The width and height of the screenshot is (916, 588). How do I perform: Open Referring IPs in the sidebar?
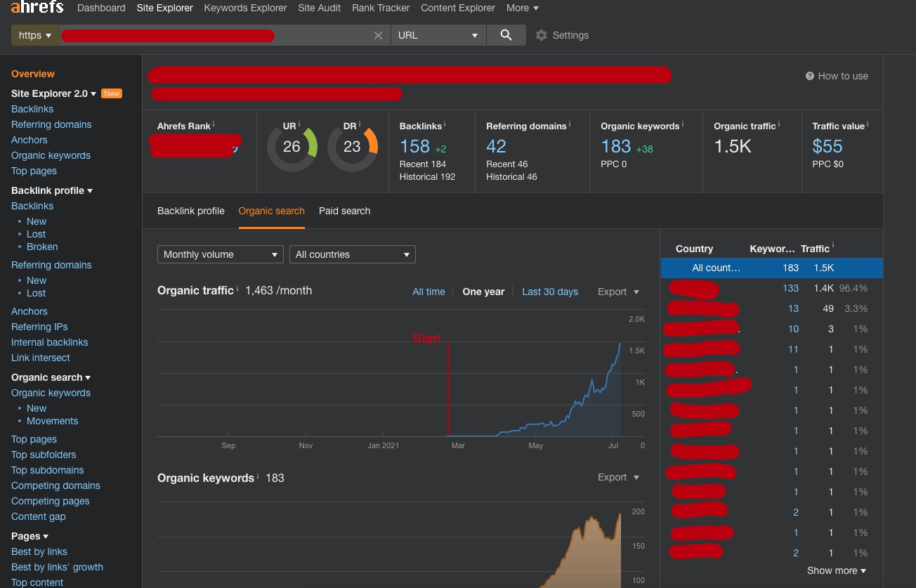[39, 327]
